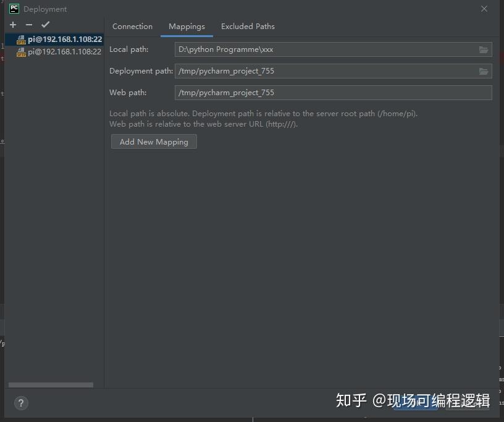The height and width of the screenshot is (422, 504).
Task: Click the PyCharm logo in the dialog title
Action: [15, 8]
